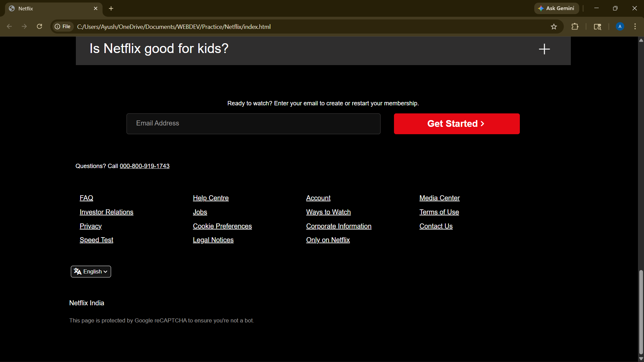Image resolution: width=644 pixels, height=362 pixels.
Task: Click the Ask Gemini button
Action: (x=556, y=8)
